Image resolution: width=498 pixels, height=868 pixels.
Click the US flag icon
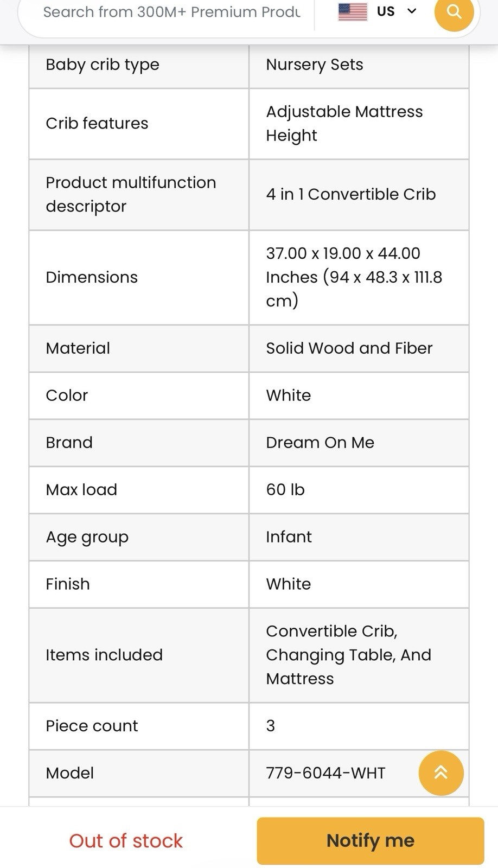click(353, 11)
